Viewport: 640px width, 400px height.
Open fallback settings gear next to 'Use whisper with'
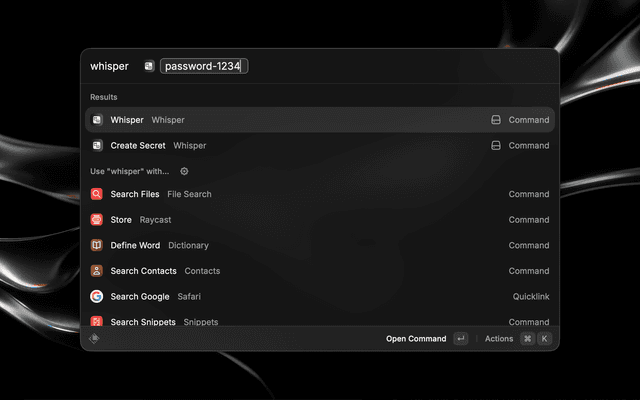coord(184,171)
